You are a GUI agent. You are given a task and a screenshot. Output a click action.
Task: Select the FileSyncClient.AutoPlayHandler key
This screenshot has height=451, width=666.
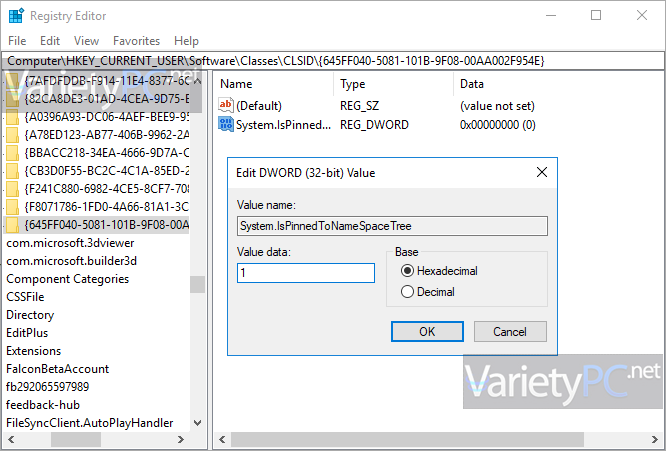[x=90, y=423]
